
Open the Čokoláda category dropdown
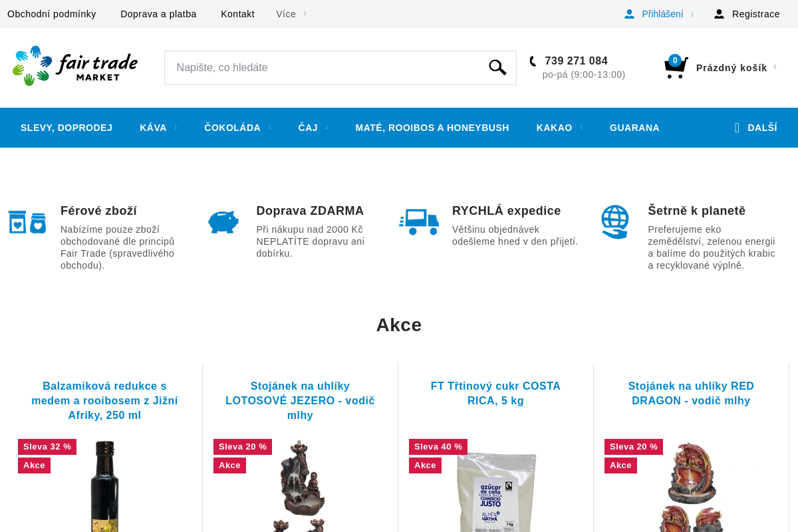(237, 128)
